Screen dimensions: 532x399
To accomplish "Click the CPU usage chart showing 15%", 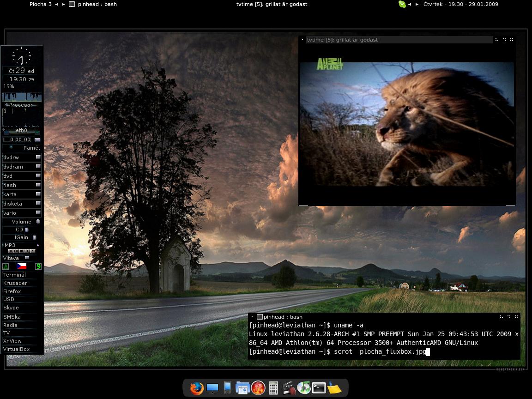I will click(22, 97).
